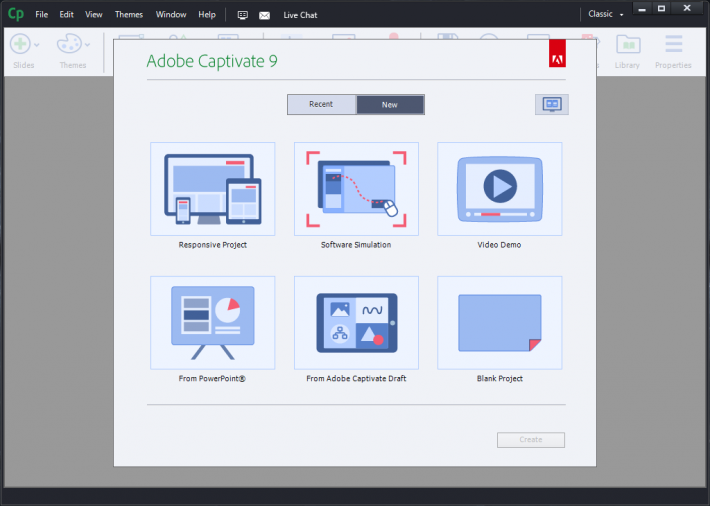Expand the Classic workspace dropdown
This screenshot has height=506, width=710.
tap(606, 14)
